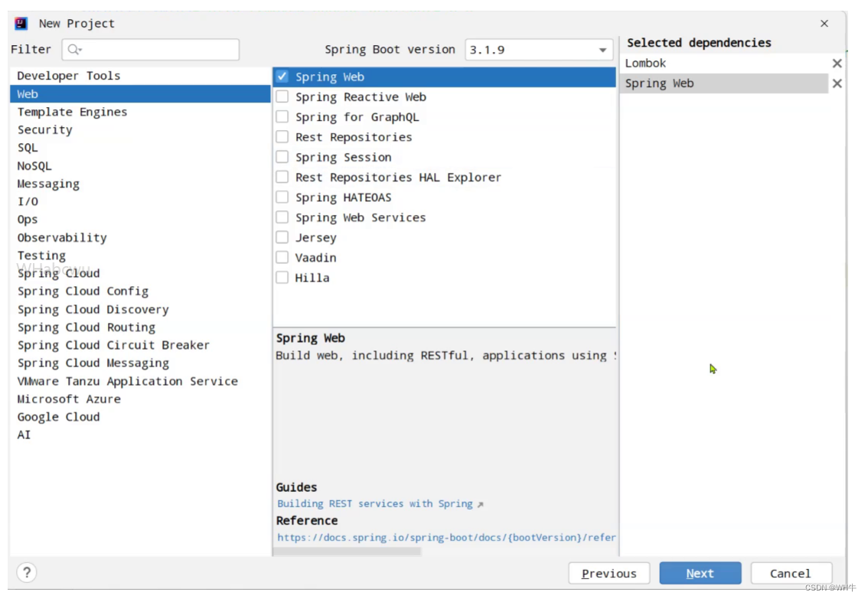Viewport: 868px width, 599px height.
Task: Select Spring Web in Selected dependencies list
Action: tap(725, 83)
